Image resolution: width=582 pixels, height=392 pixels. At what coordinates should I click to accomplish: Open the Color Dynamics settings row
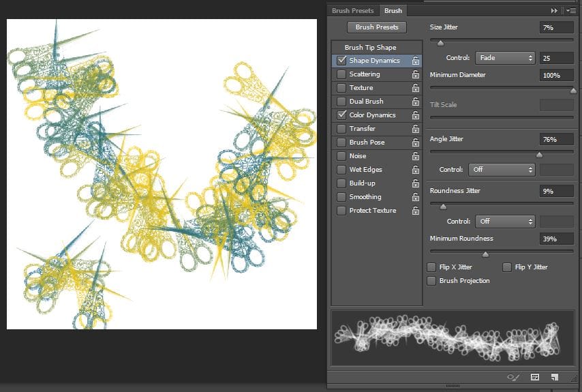[377, 115]
